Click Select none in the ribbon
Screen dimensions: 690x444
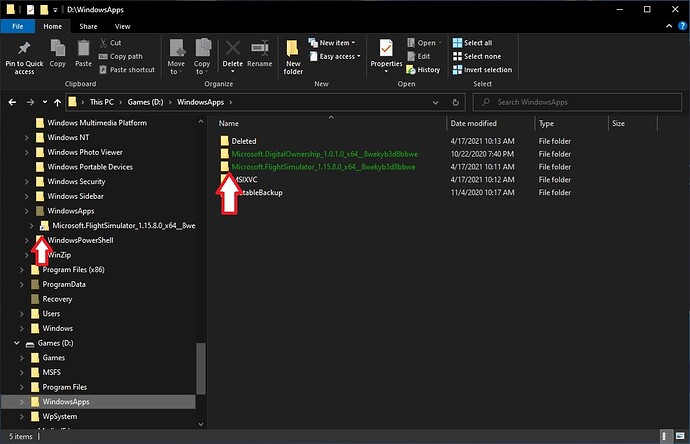[x=477, y=56]
